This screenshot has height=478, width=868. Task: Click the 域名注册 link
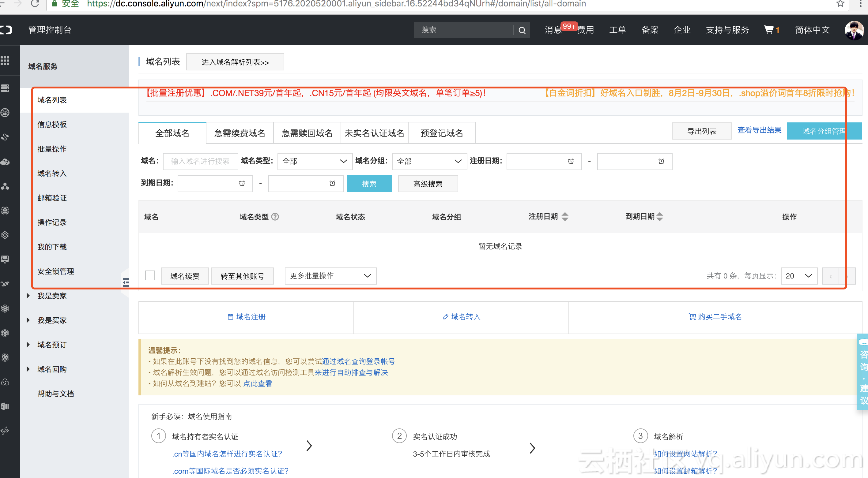point(246,317)
